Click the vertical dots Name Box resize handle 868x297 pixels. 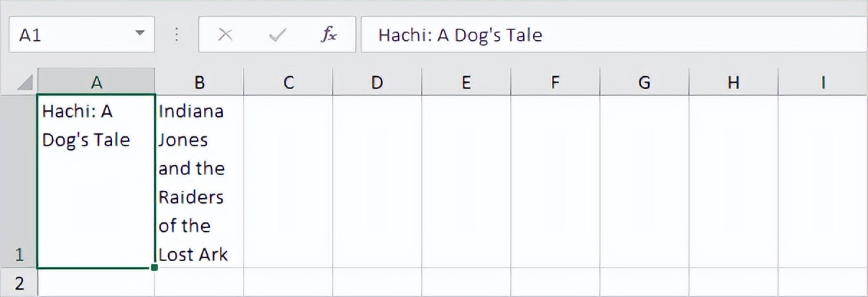click(x=177, y=35)
